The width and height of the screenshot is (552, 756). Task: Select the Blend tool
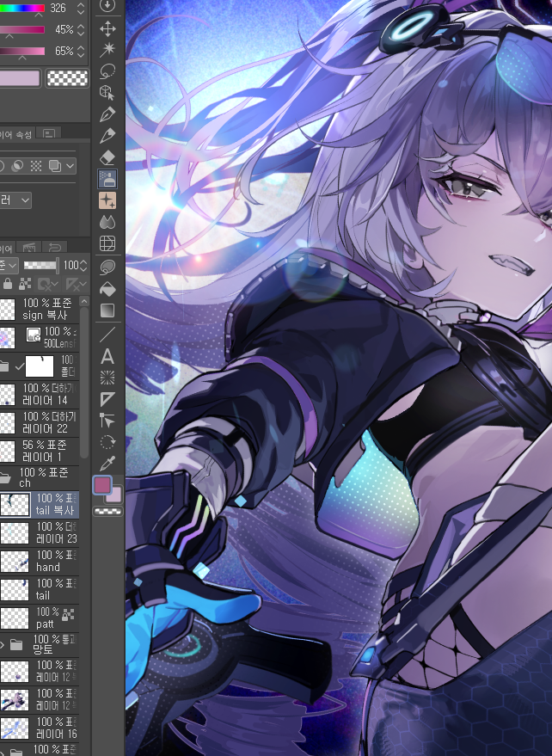click(x=107, y=222)
